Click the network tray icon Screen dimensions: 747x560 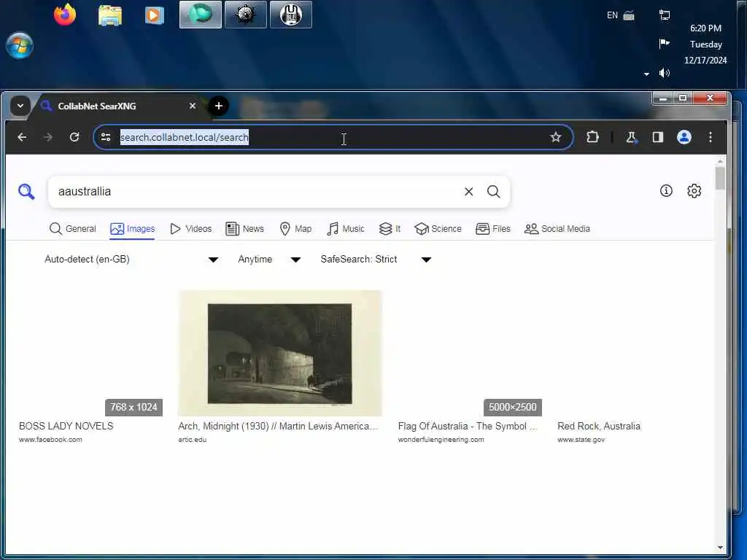click(665, 15)
